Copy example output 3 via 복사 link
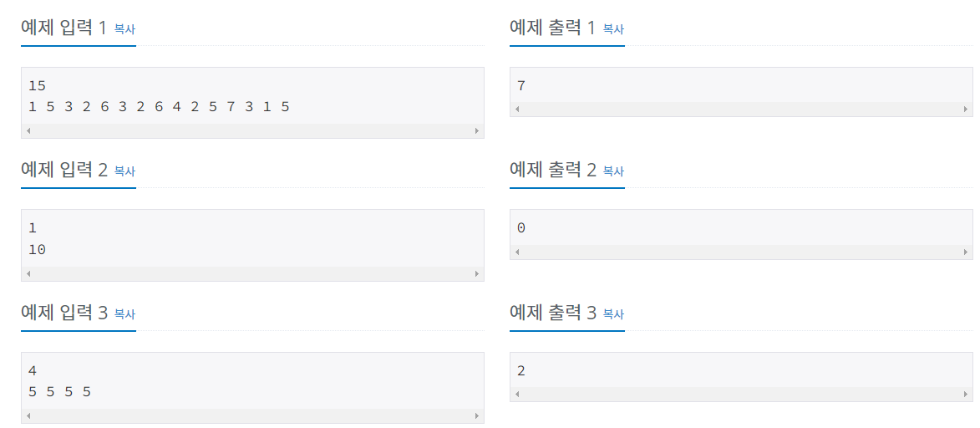 coord(614,314)
